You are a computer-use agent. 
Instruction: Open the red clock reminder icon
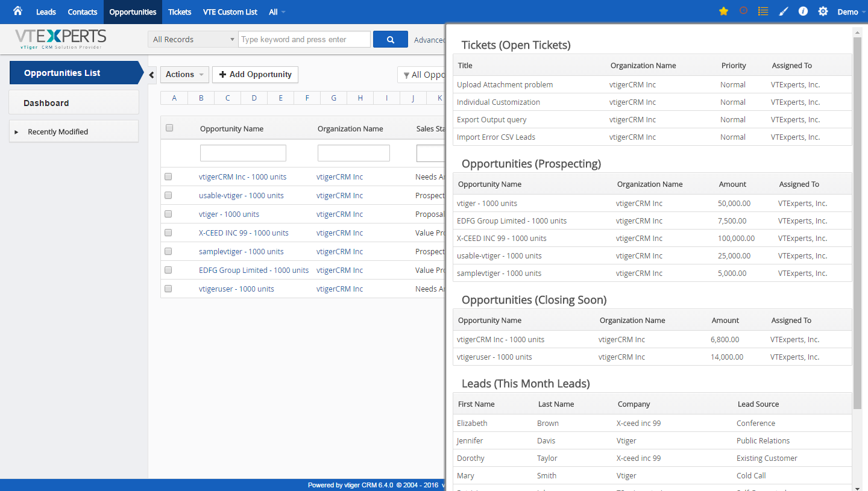click(743, 11)
